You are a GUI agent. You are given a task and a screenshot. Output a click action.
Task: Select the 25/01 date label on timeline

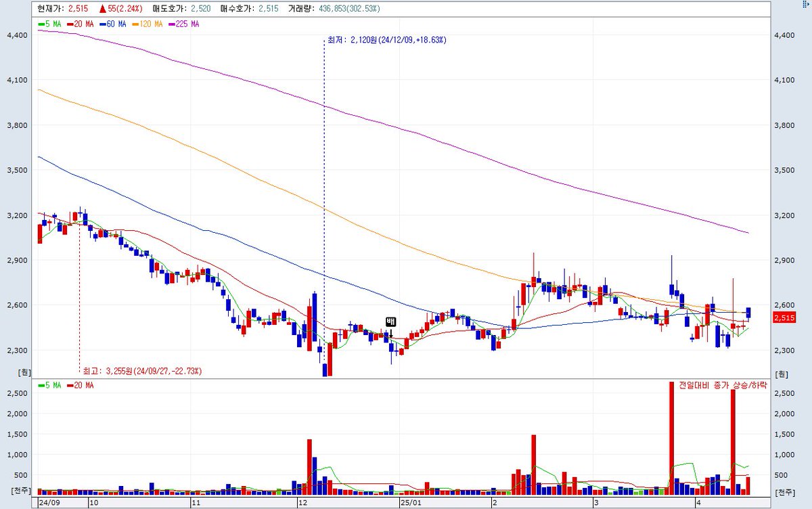(x=411, y=504)
